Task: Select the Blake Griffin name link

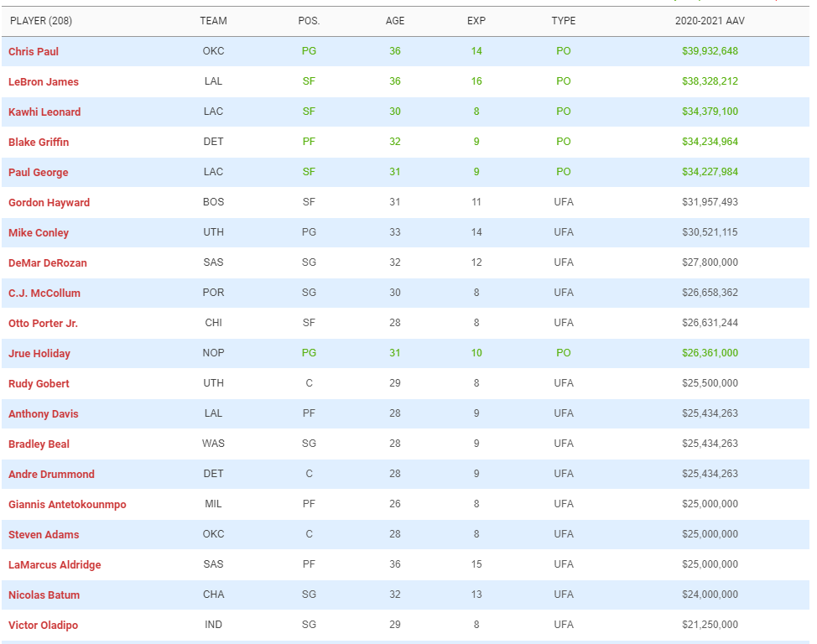Action: coord(39,143)
